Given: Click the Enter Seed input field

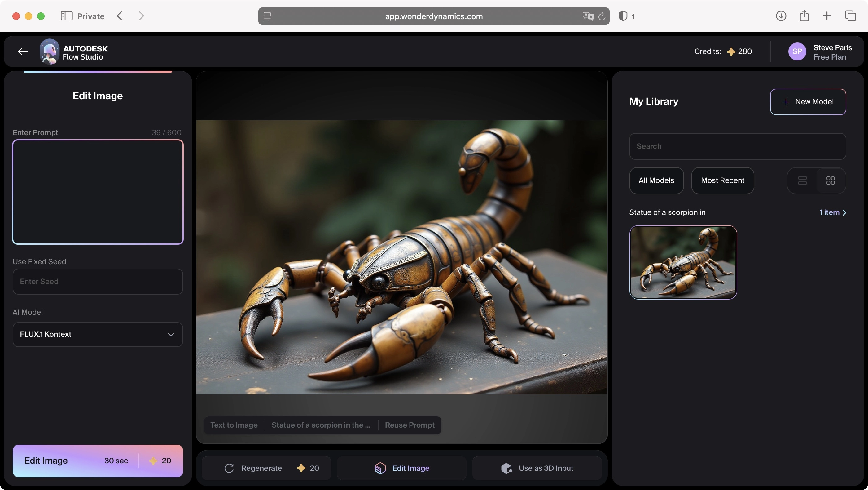Looking at the screenshot, I should (x=98, y=281).
